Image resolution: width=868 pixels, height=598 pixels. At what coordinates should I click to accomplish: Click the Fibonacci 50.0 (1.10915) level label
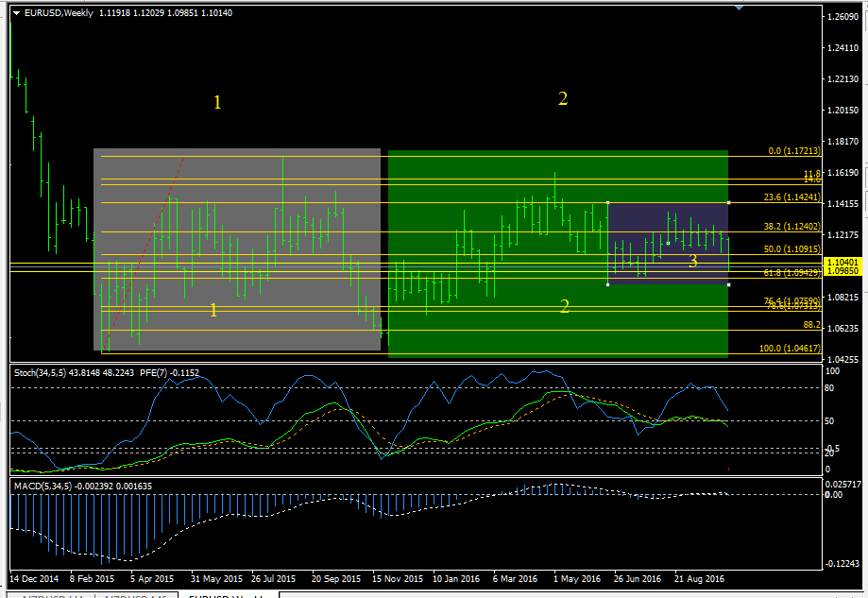pos(792,249)
